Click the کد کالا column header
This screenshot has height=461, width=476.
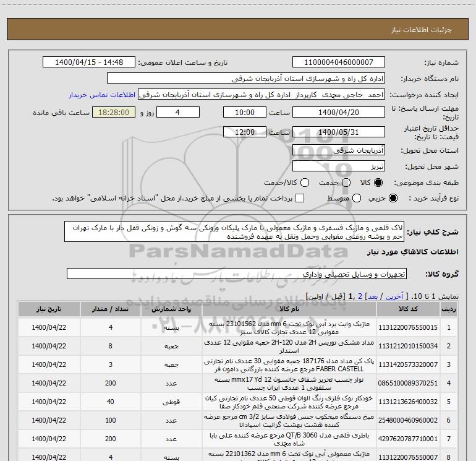click(x=408, y=309)
